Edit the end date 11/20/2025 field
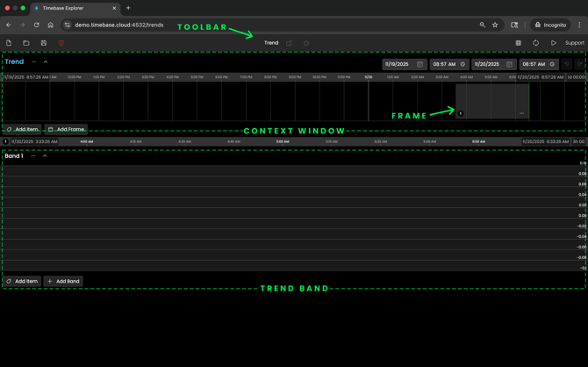The width and height of the screenshot is (588, 367). point(494,64)
